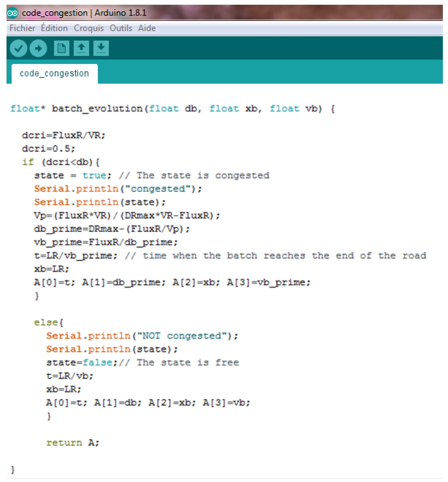Viewport: 448px width, 482px height.
Task: Click the Verify checkmark button
Action: point(18,48)
